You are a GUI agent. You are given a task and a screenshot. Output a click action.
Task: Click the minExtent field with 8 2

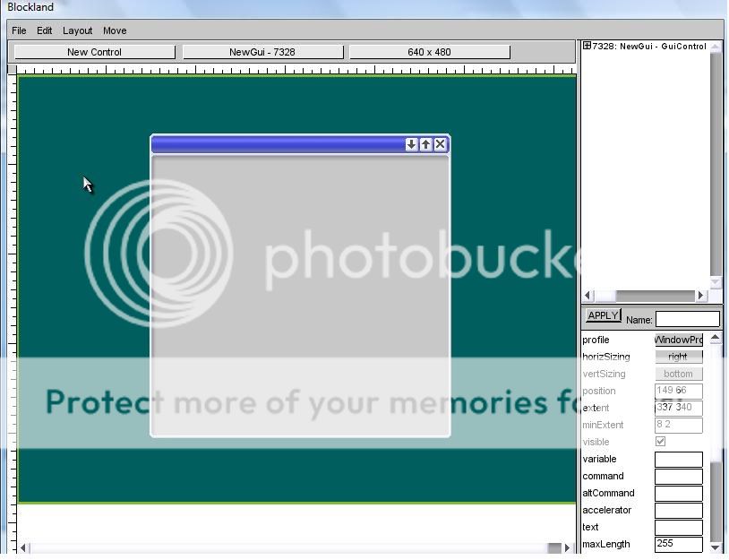678,425
